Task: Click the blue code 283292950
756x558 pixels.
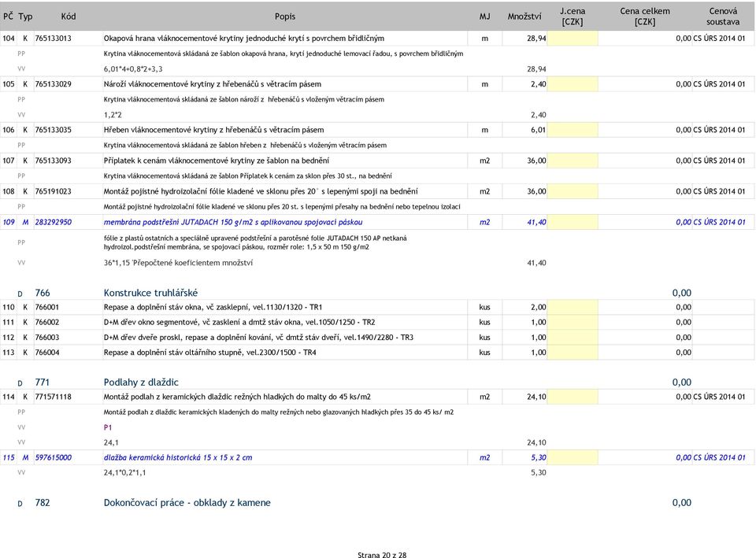Action: [53, 222]
